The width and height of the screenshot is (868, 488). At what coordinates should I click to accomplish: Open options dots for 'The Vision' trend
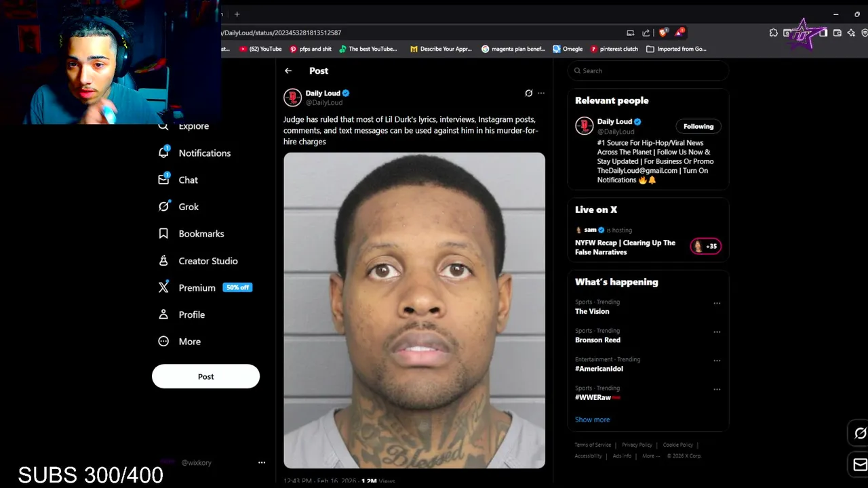click(717, 304)
